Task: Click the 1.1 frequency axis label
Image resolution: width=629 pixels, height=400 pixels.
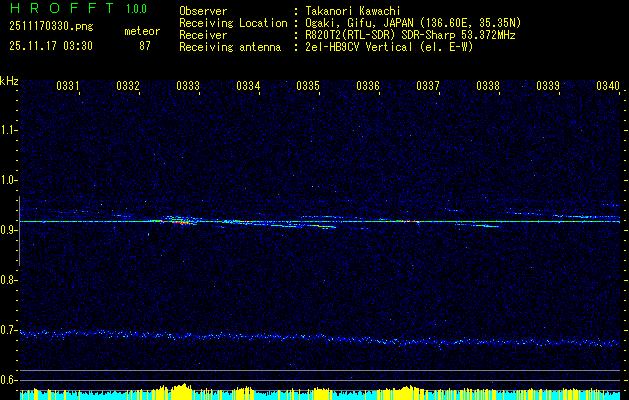Action: click(x=9, y=130)
